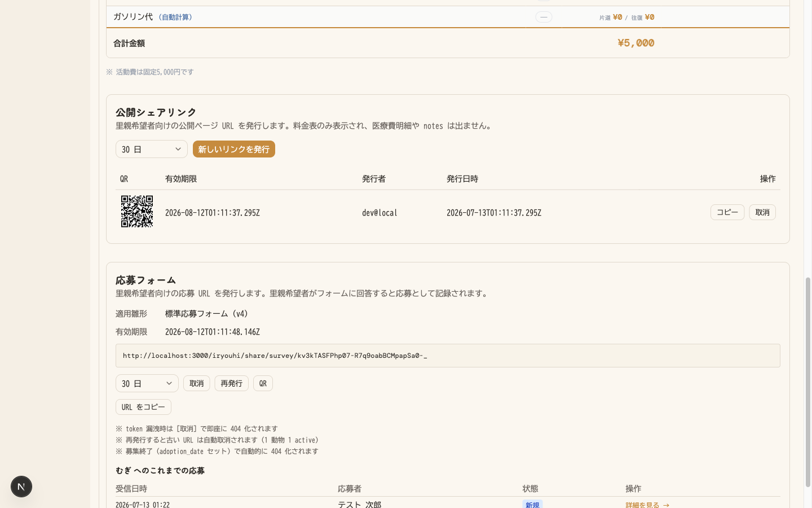Show the survey URL QR button
Viewport: 812px width, 508px height.
point(263,383)
